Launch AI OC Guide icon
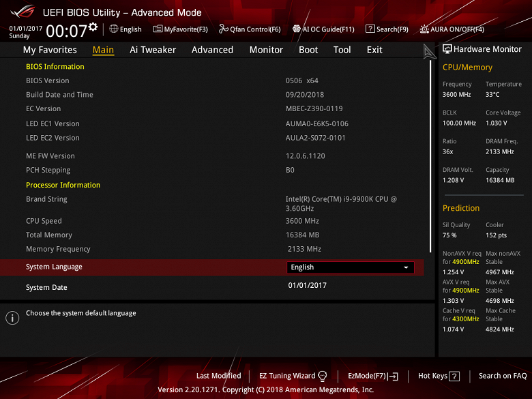Screen dimensions: 532x399 click(x=297, y=29)
